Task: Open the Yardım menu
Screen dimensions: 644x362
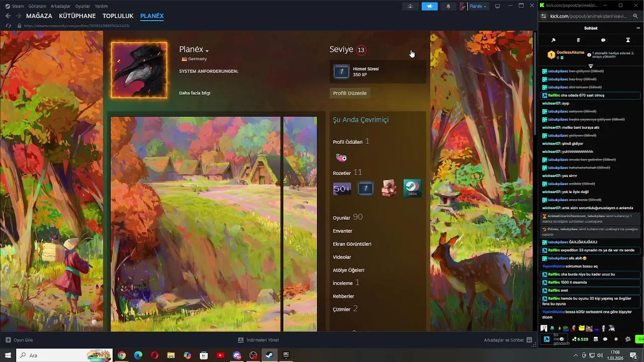Action: [x=101, y=6]
